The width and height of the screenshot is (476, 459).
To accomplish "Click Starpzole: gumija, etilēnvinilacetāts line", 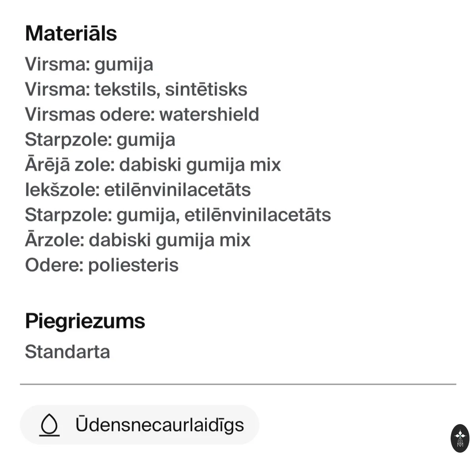I will (178, 215).
